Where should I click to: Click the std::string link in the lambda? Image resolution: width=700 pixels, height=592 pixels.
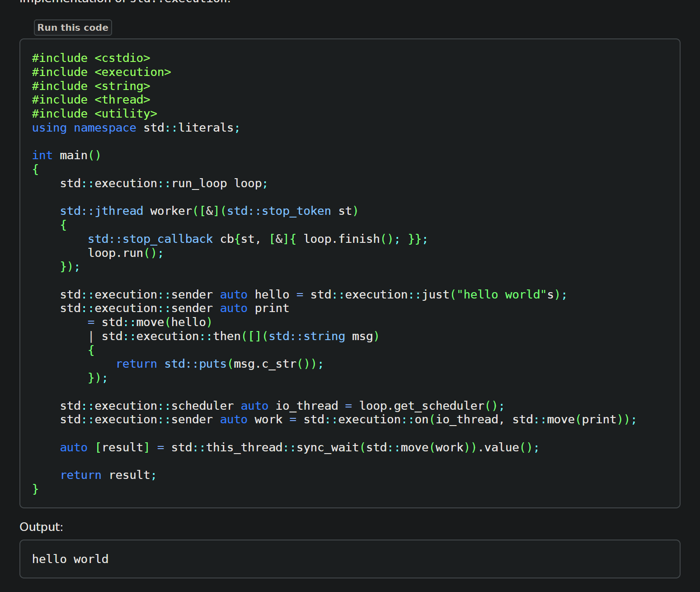307,336
